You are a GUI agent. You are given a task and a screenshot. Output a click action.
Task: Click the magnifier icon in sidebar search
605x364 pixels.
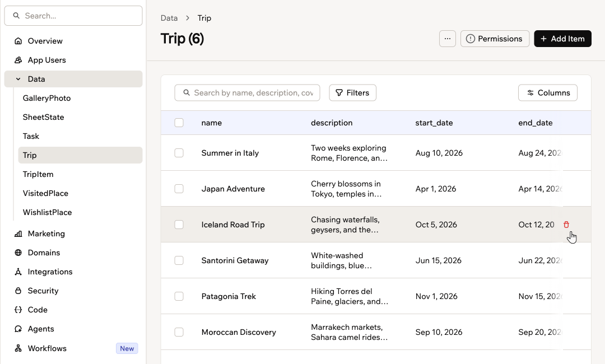tap(16, 16)
